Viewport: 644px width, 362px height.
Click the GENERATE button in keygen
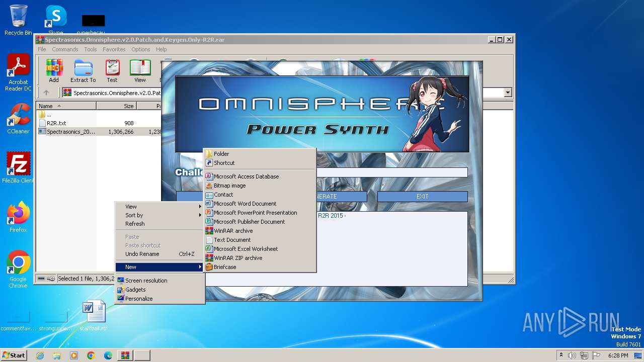[x=341, y=197]
